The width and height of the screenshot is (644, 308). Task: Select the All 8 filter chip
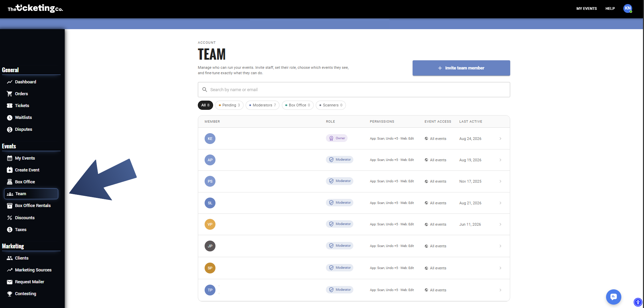tap(205, 105)
